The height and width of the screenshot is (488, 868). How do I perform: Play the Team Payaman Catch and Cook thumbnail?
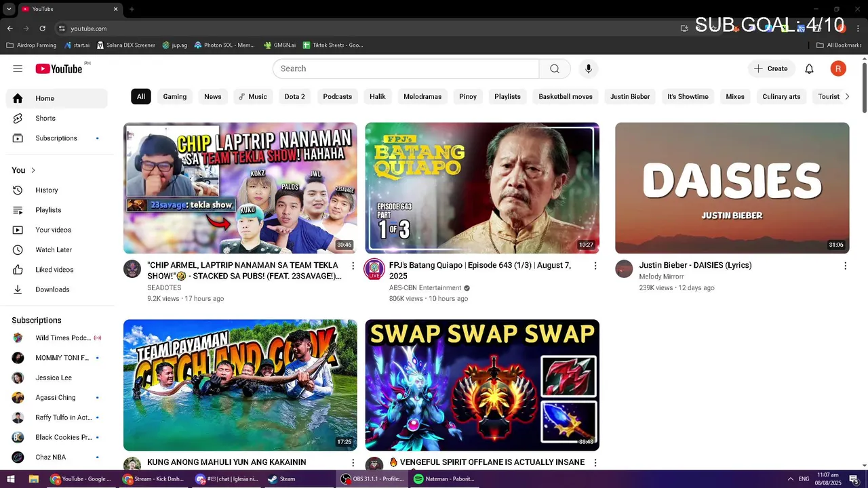pyautogui.click(x=240, y=385)
